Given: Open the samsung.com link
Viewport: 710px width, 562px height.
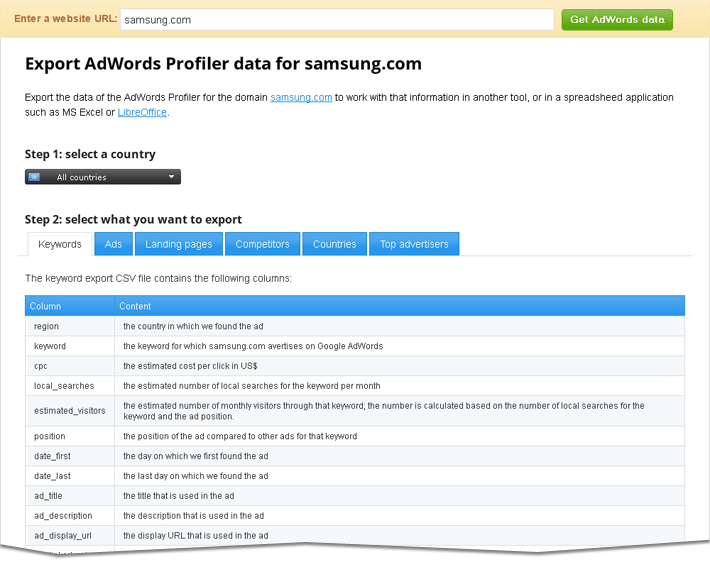Looking at the screenshot, I should [x=301, y=97].
